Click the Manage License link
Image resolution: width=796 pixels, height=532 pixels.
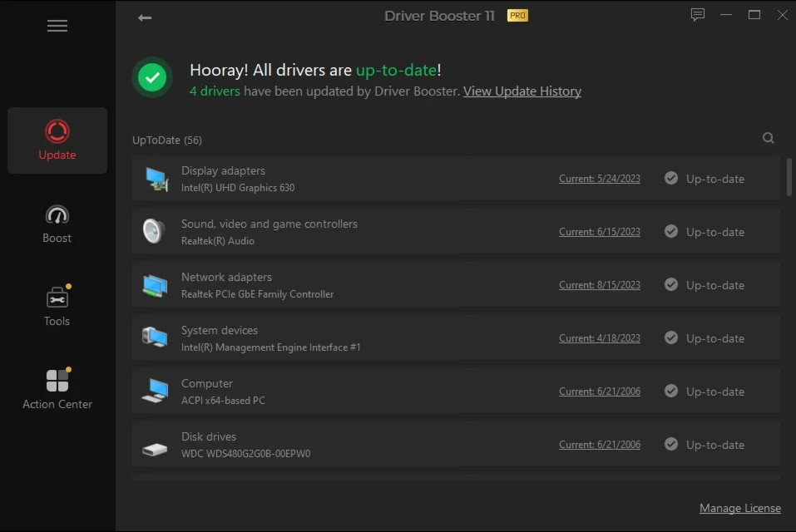click(x=739, y=508)
